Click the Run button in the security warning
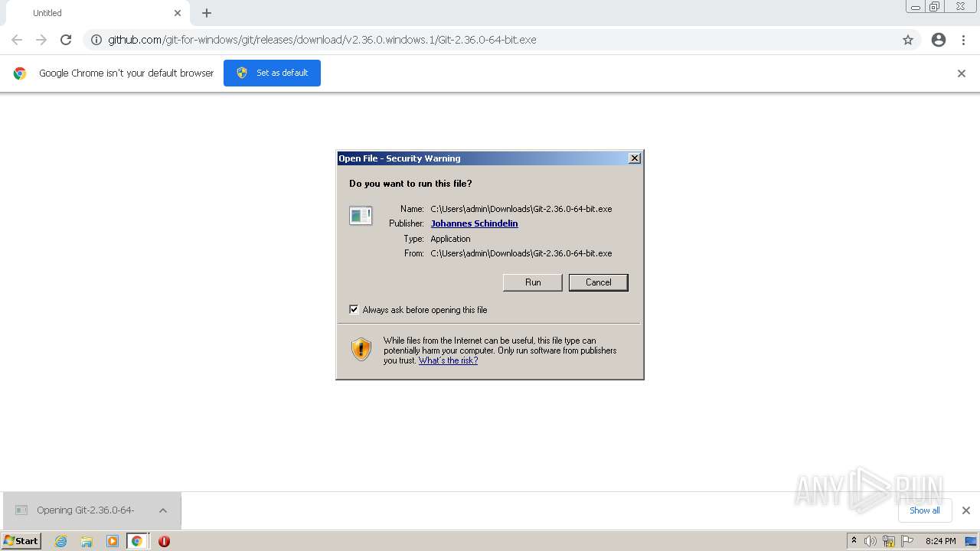Viewport: 980px width, 551px height. click(x=533, y=282)
